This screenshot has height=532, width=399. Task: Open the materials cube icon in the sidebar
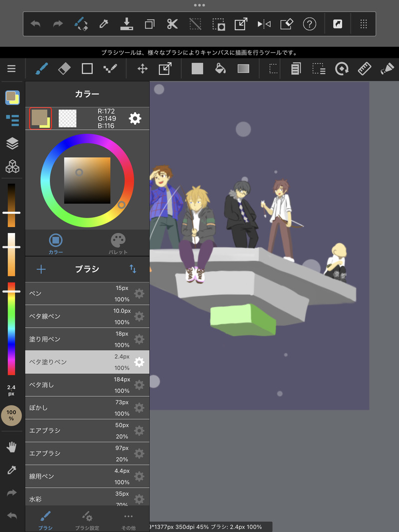(x=12, y=166)
